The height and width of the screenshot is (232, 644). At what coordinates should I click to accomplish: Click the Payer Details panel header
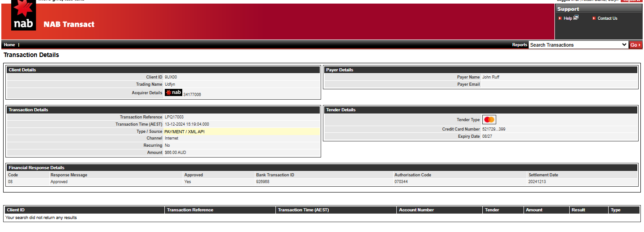(481, 70)
